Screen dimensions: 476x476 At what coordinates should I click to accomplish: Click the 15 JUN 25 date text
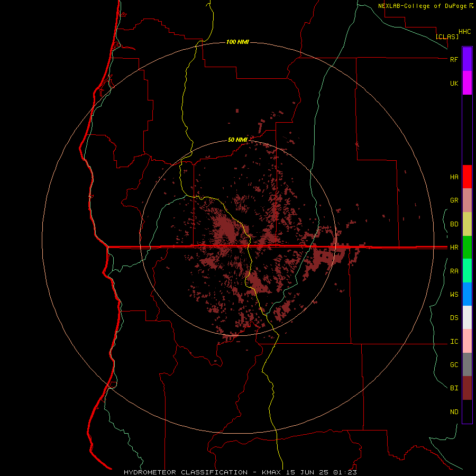tap(308, 472)
